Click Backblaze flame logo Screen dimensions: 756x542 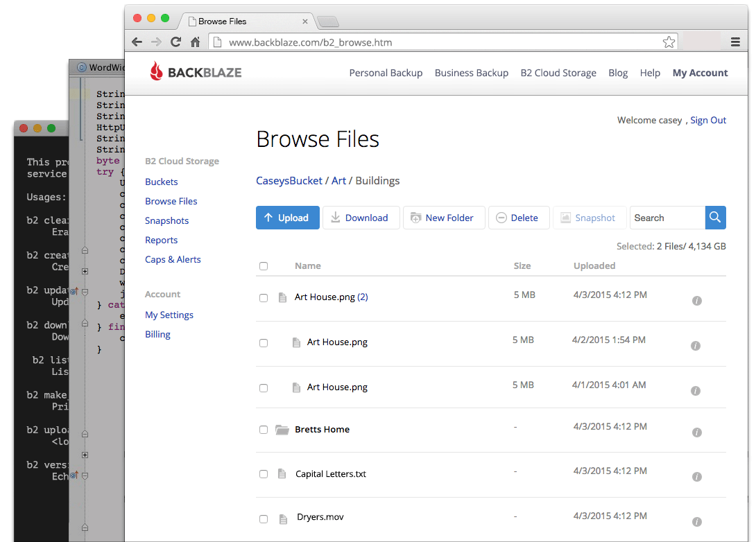[156, 71]
